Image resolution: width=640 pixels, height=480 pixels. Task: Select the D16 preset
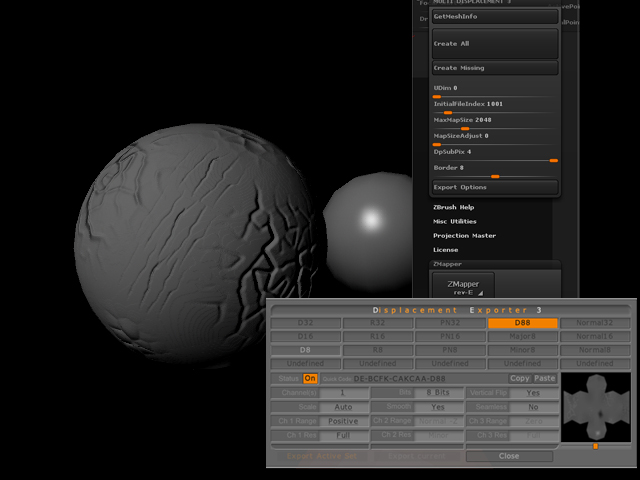click(x=305, y=336)
